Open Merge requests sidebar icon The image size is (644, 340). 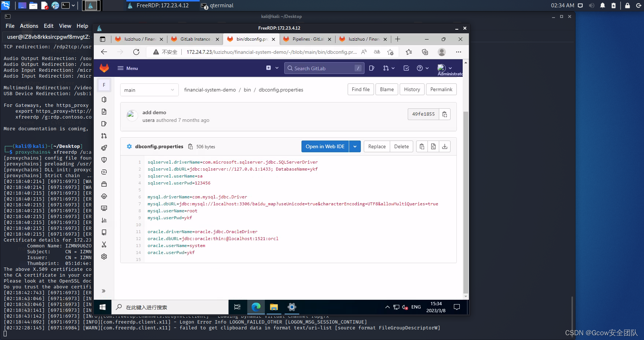tap(104, 136)
